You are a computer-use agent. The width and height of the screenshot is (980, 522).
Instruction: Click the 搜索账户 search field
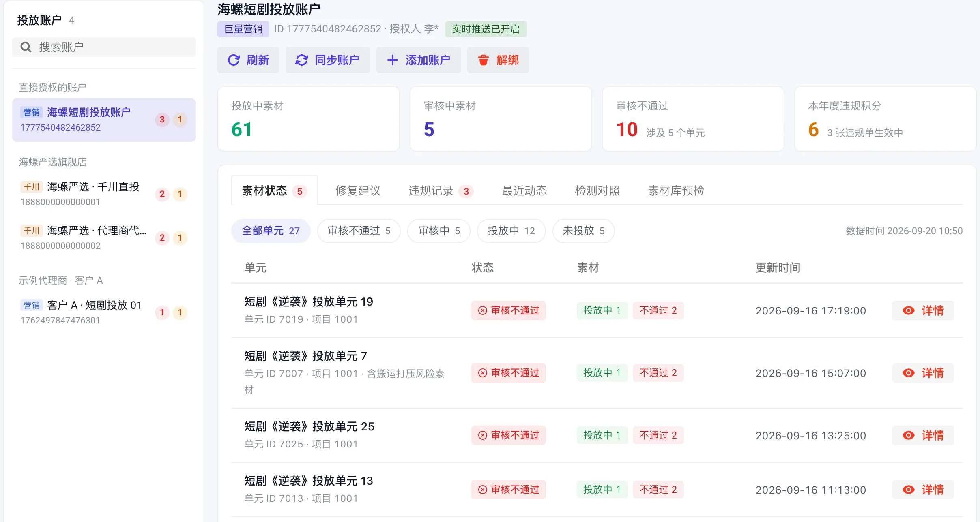click(104, 47)
